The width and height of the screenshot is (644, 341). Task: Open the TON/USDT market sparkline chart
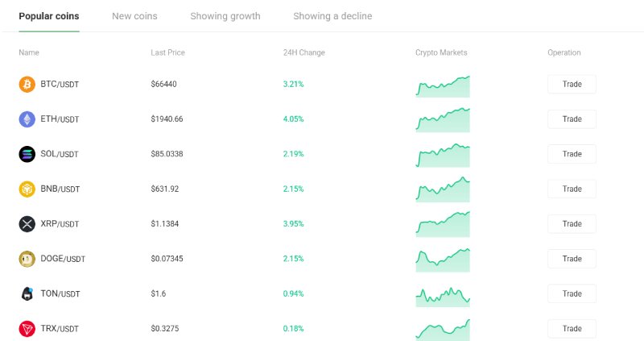pyautogui.click(x=443, y=297)
